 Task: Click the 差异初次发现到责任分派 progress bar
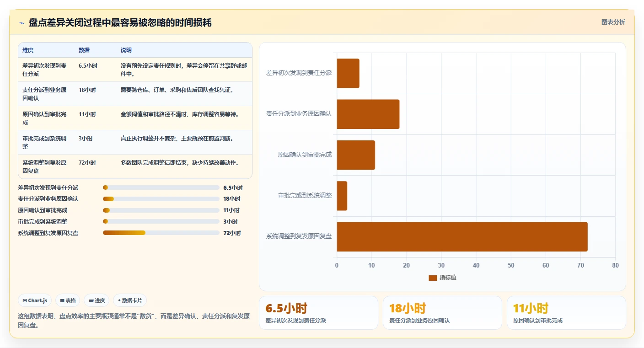(x=161, y=188)
